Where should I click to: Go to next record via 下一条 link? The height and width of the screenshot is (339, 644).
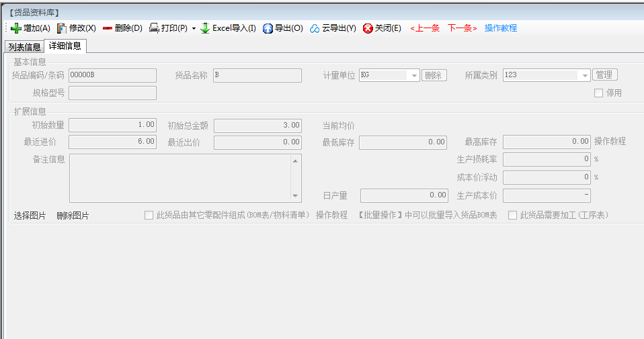(462, 28)
